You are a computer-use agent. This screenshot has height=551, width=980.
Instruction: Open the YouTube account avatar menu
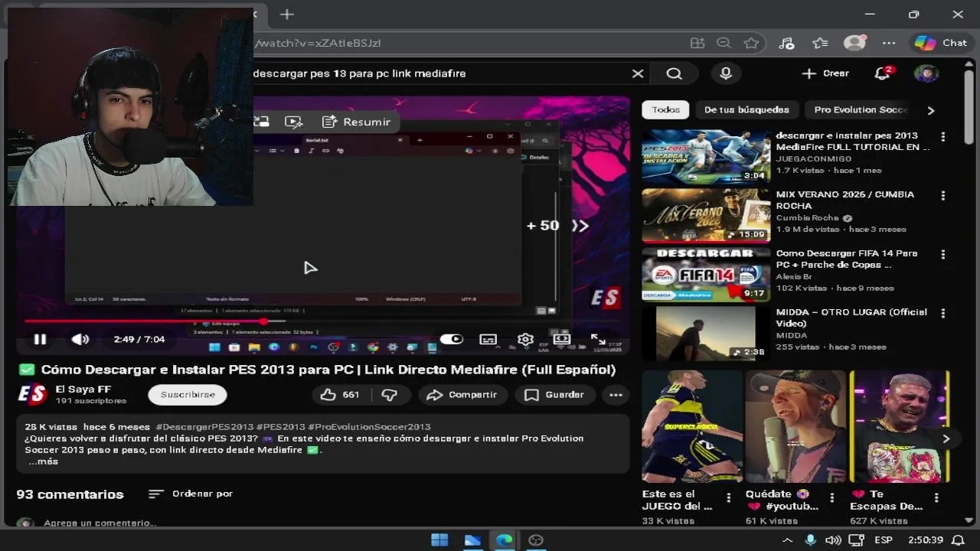tap(926, 73)
